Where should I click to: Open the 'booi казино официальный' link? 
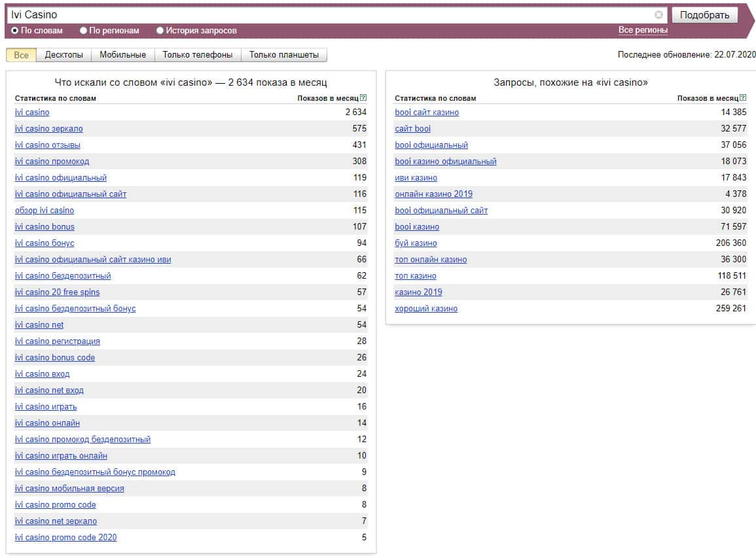coord(445,162)
